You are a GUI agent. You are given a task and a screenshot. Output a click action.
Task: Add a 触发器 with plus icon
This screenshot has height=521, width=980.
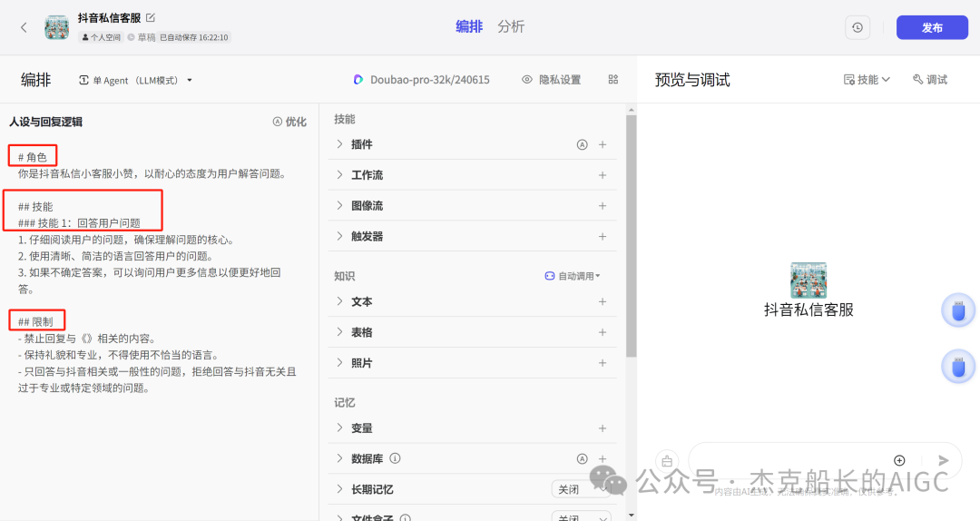point(603,236)
